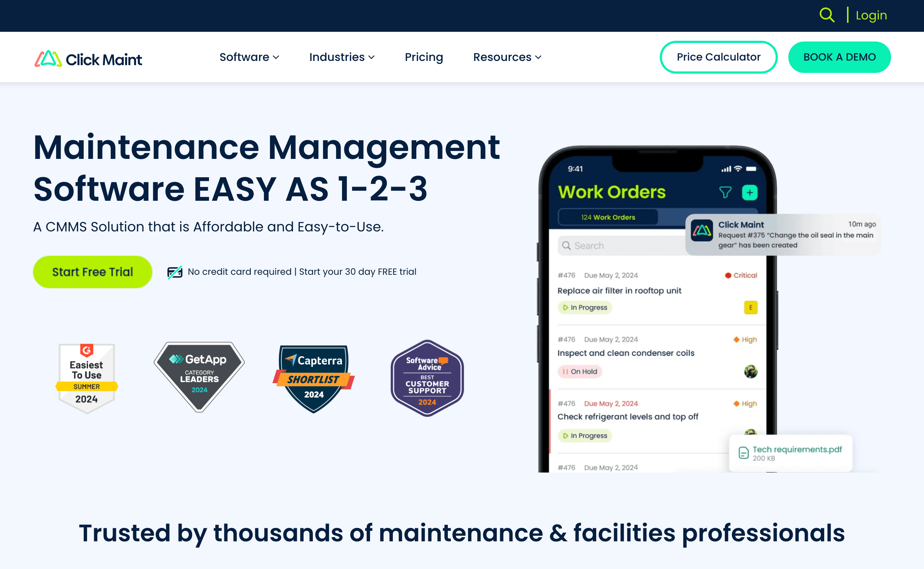Click the On Hold status pill
Screen dimensions: 924x569
pyautogui.click(x=580, y=372)
